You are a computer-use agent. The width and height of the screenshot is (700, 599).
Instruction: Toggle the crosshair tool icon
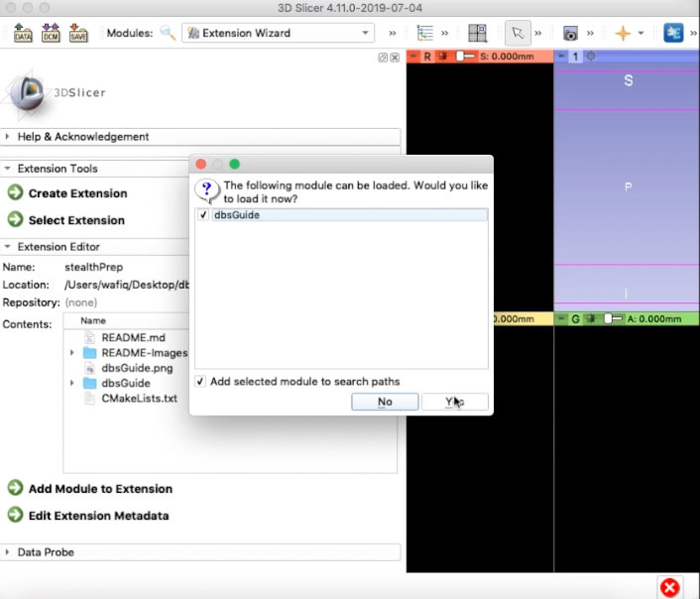623,33
